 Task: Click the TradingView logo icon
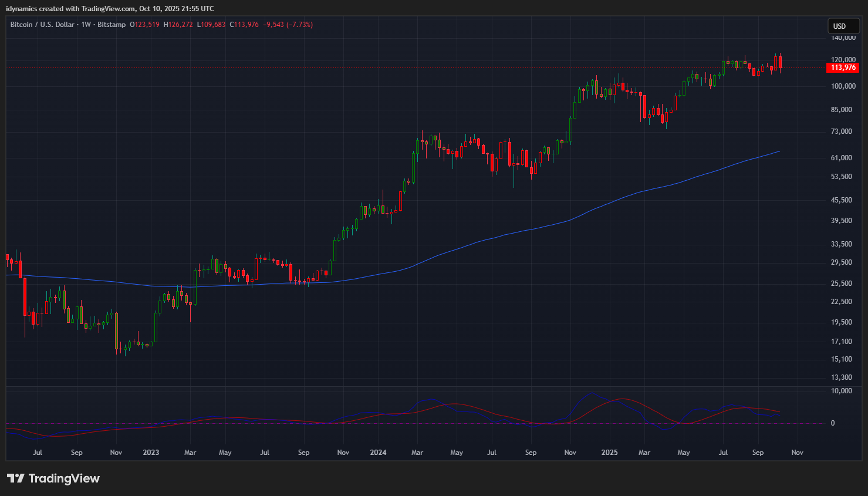tap(16, 478)
